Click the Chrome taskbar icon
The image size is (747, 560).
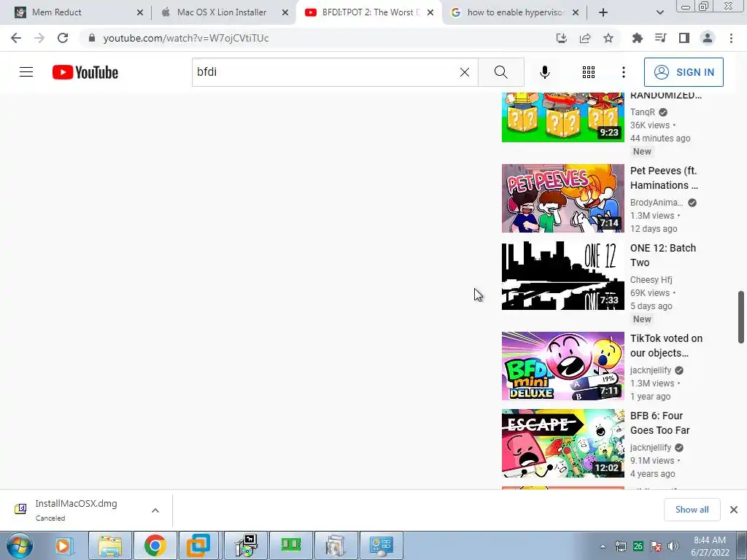click(x=155, y=545)
